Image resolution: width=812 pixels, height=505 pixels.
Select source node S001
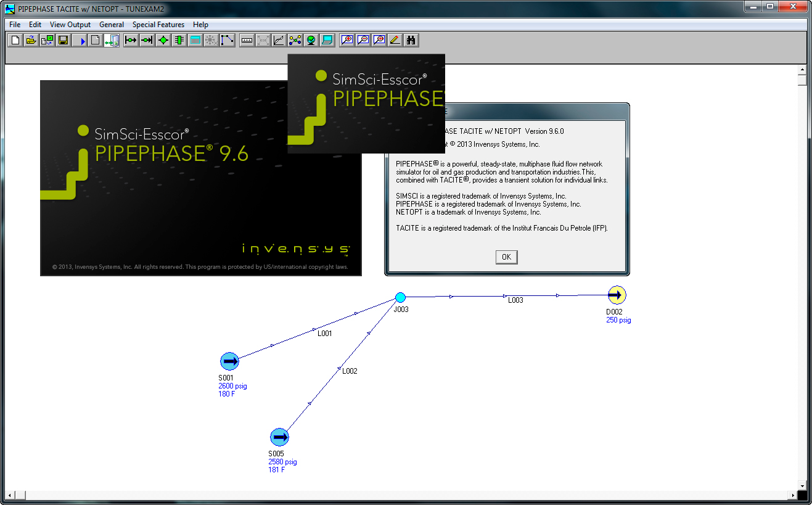coord(229,361)
